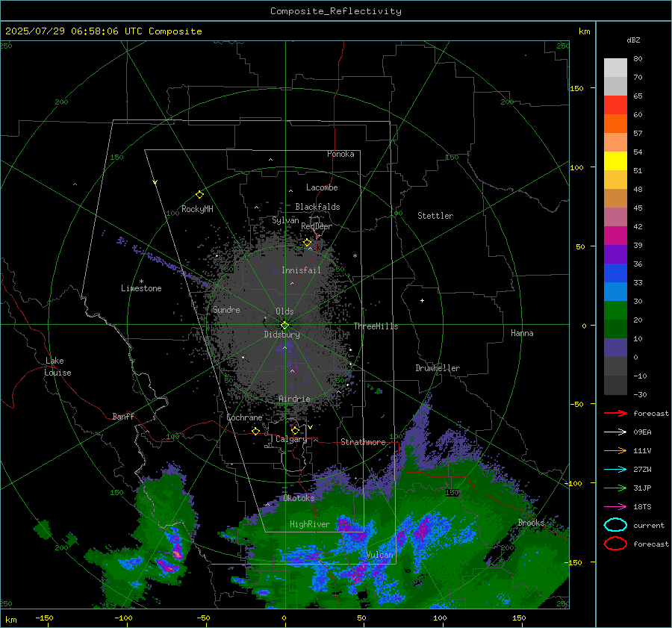Click the Blackfalds label

[x=317, y=207]
